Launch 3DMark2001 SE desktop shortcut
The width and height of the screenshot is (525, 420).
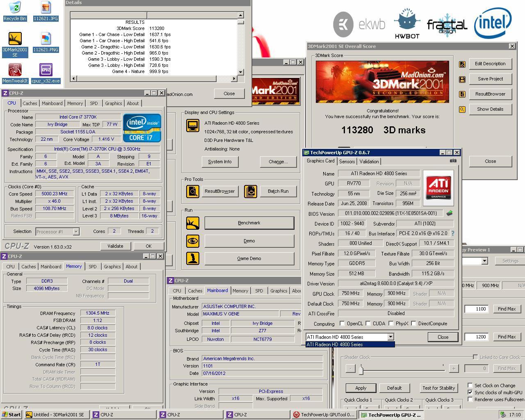point(15,44)
